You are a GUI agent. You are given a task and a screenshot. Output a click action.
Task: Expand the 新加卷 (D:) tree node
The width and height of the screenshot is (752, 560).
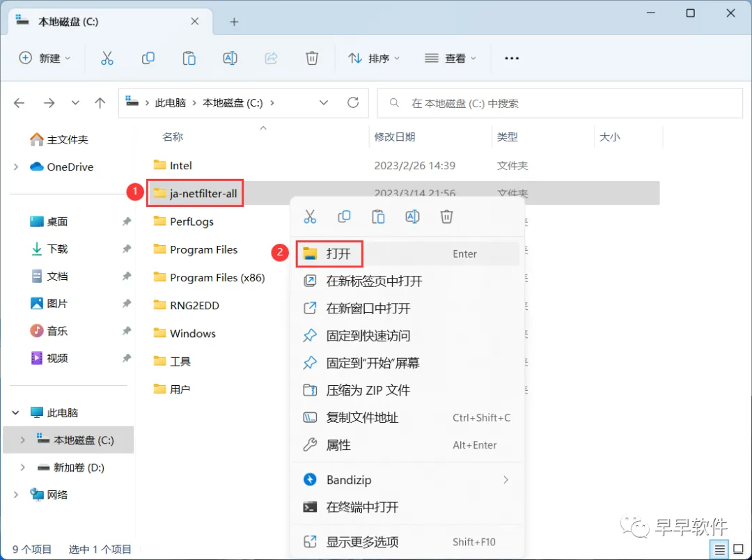click(x=22, y=467)
